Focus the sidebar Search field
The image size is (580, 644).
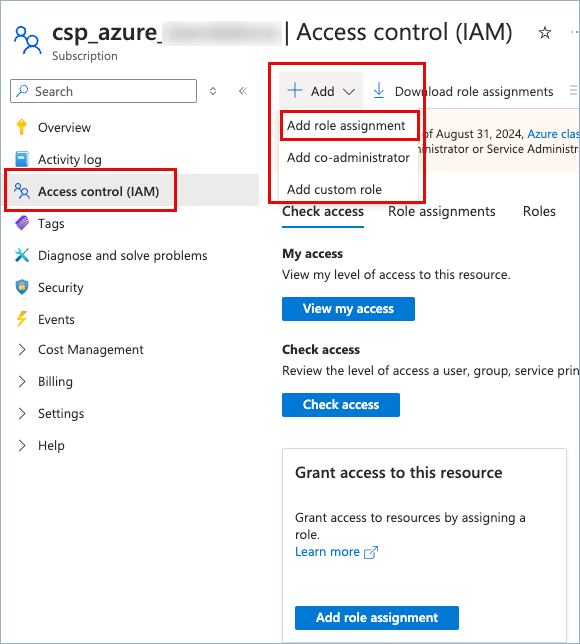[x=104, y=91]
